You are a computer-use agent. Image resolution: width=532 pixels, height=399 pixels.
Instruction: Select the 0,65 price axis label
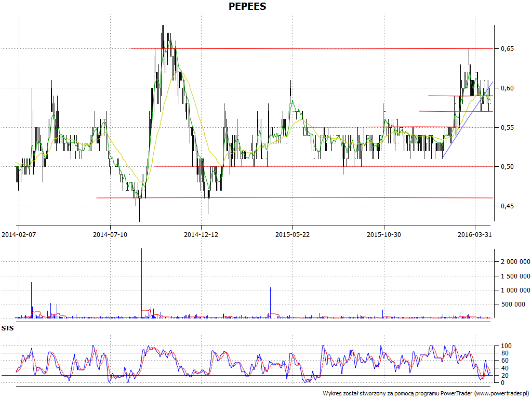507,48
